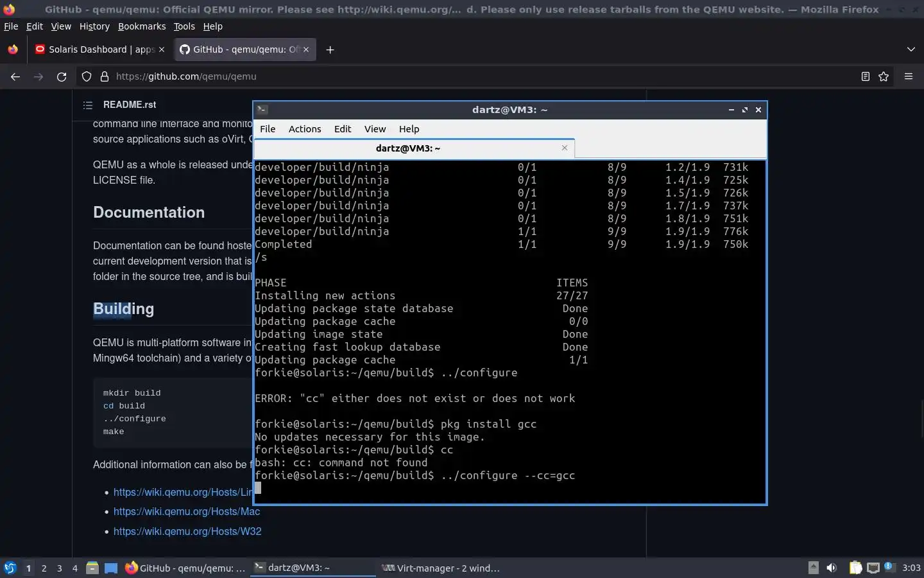Open terminal View menu

point(375,129)
